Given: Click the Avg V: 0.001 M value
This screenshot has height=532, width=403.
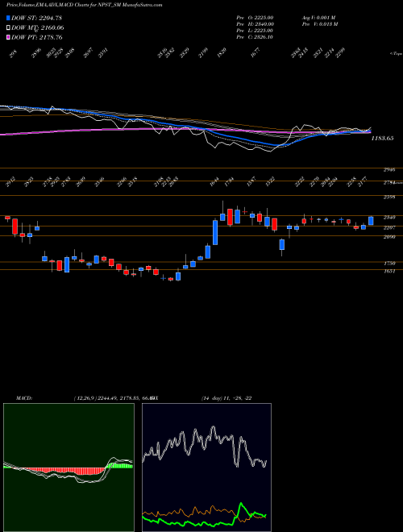Looking at the screenshot, I should click(x=318, y=17).
